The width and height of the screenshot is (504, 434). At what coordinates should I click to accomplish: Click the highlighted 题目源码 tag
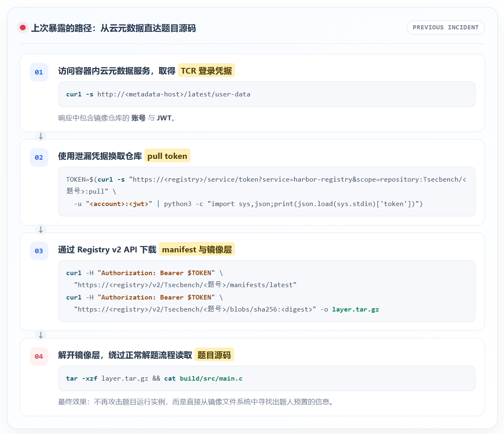214,355
